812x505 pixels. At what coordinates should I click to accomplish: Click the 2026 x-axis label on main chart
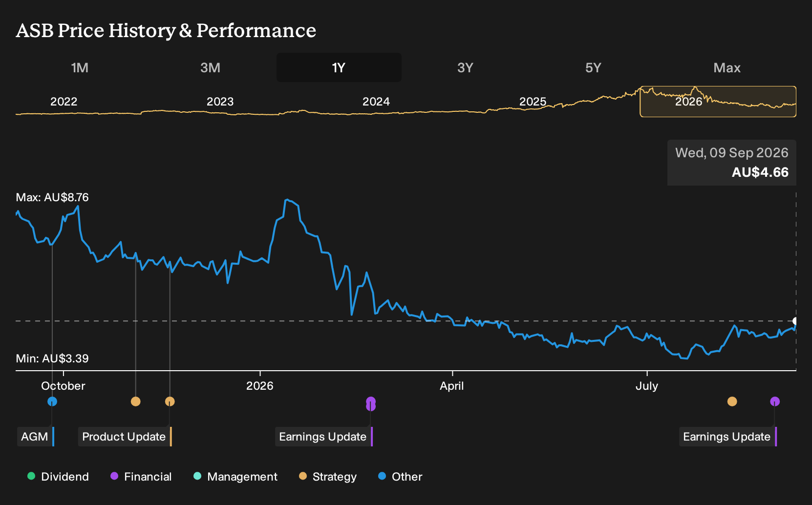coord(260,386)
